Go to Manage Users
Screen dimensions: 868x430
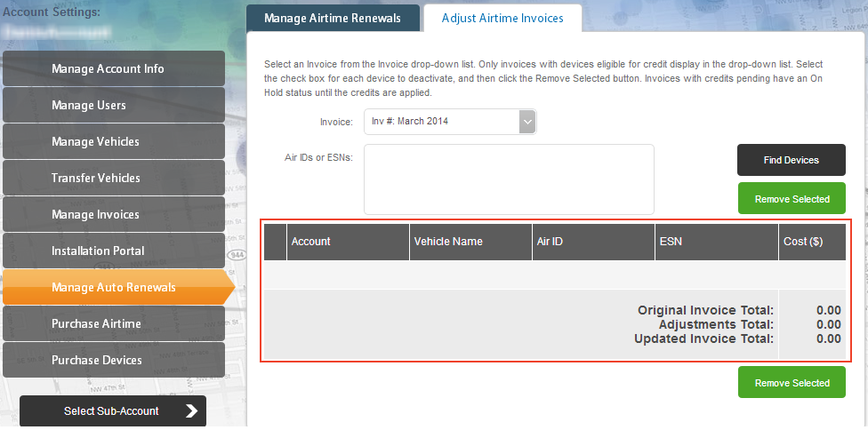point(114,105)
